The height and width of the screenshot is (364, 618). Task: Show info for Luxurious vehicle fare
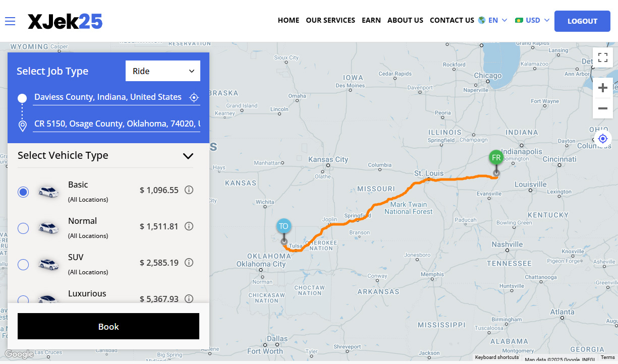click(x=189, y=298)
